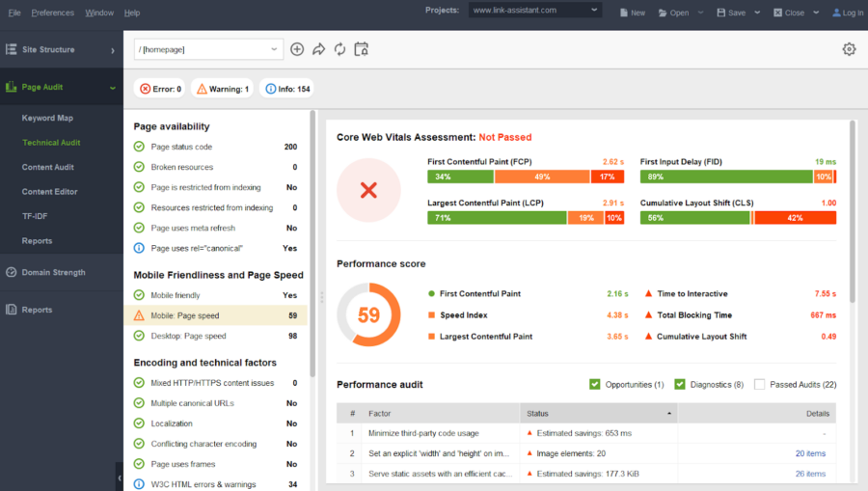Click the factors list vertical scrollbar
Screen dimensions: 868x491
[x=312, y=243]
